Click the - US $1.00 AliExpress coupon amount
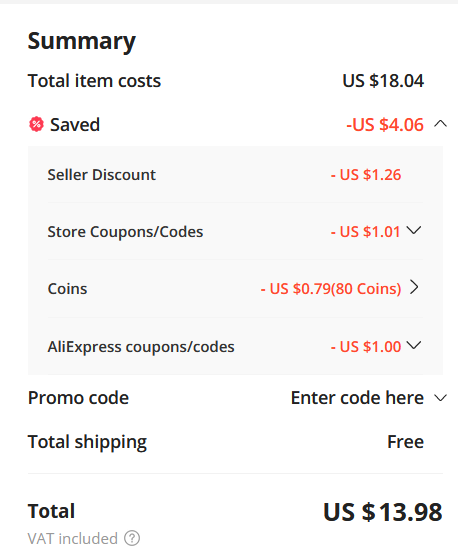The width and height of the screenshot is (458, 549). pos(366,347)
